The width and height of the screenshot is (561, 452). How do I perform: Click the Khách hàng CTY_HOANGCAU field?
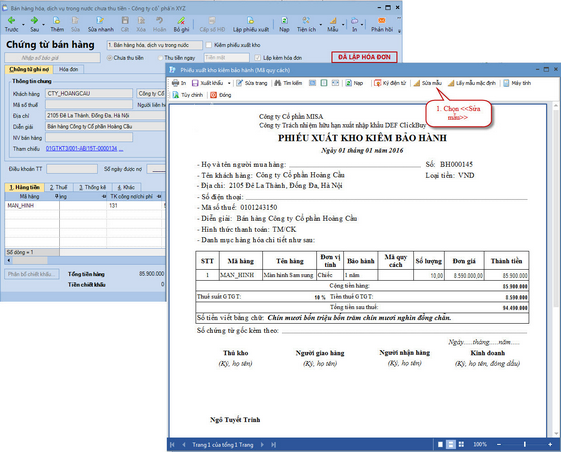89,93
